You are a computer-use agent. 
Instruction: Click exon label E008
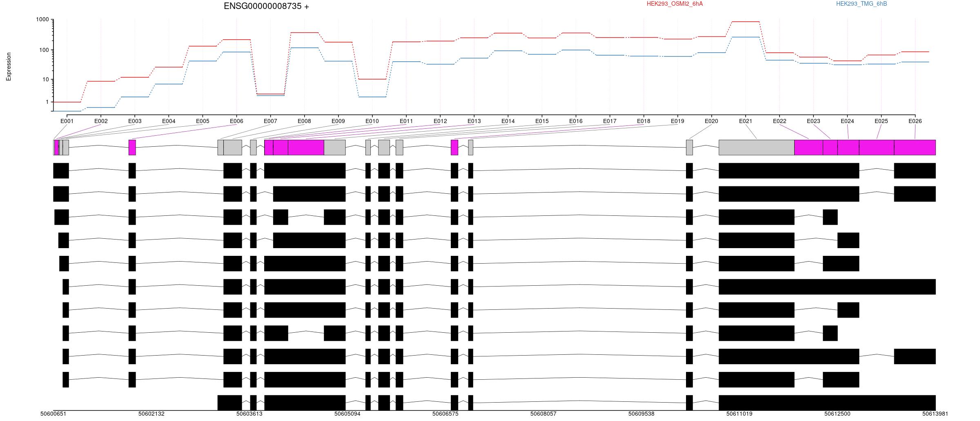[x=304, y=121]
